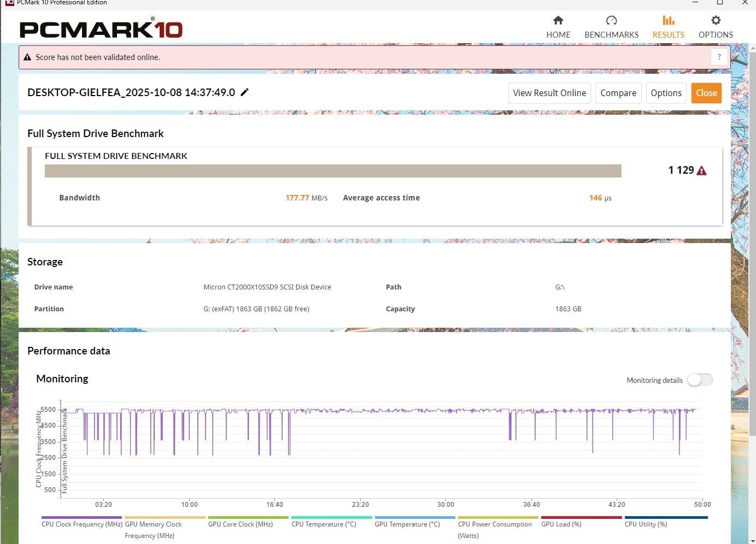The width and height of the screenshot is (756, 544).
Task: Toggle GPU Load legend series
Action: coord(561,524)
